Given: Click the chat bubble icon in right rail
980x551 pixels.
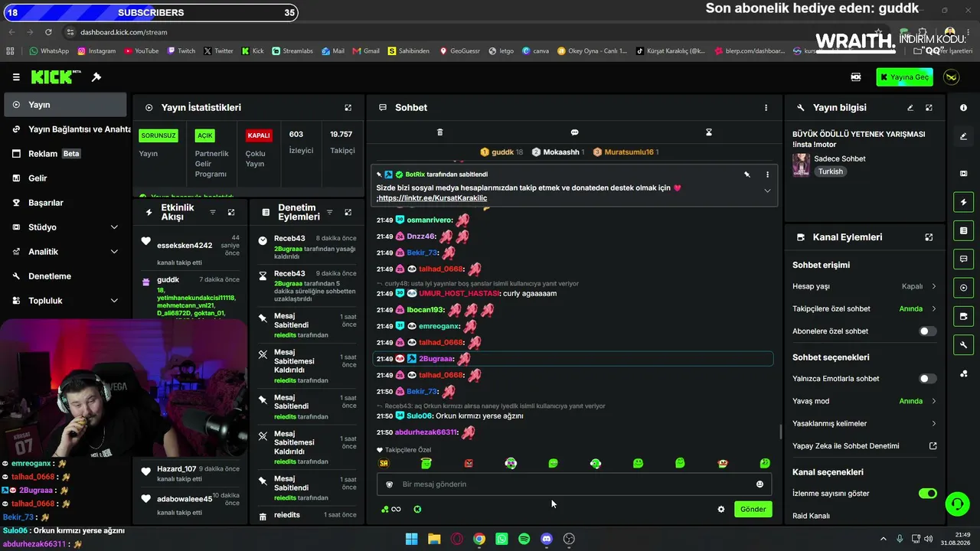Looking at the screenshot, I should click(x=963, y=259).
